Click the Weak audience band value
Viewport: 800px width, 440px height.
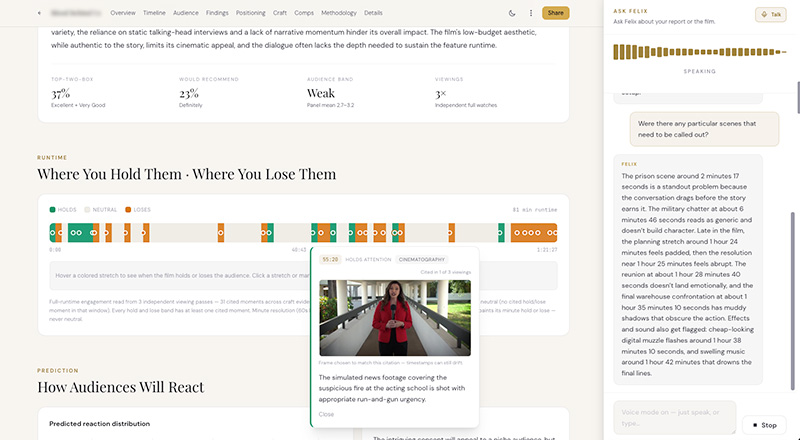(320, 93)
